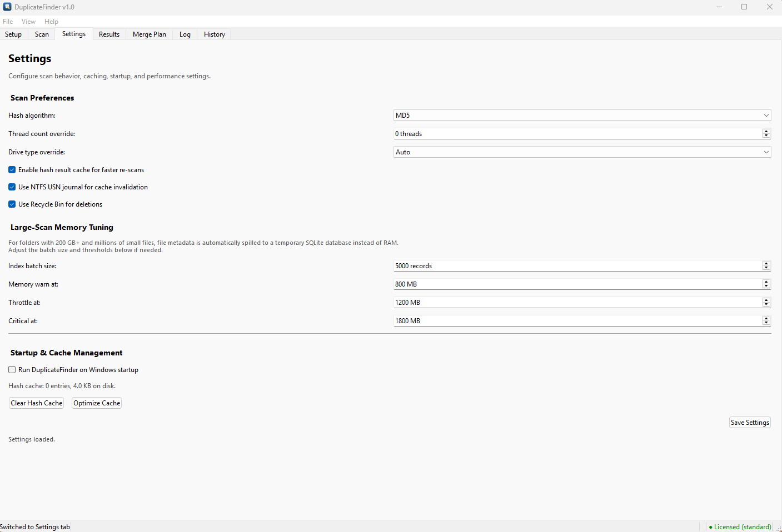Screen dimensions: 782x532
Task: Click the DuplicateFinder app icon in title bar
Action: tap(7, 7)
